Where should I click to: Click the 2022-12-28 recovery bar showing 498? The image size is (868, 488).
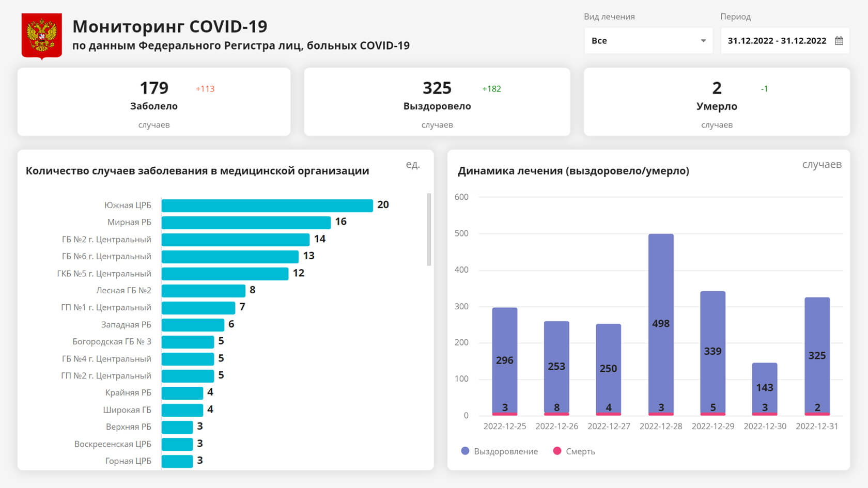point(661,323)
